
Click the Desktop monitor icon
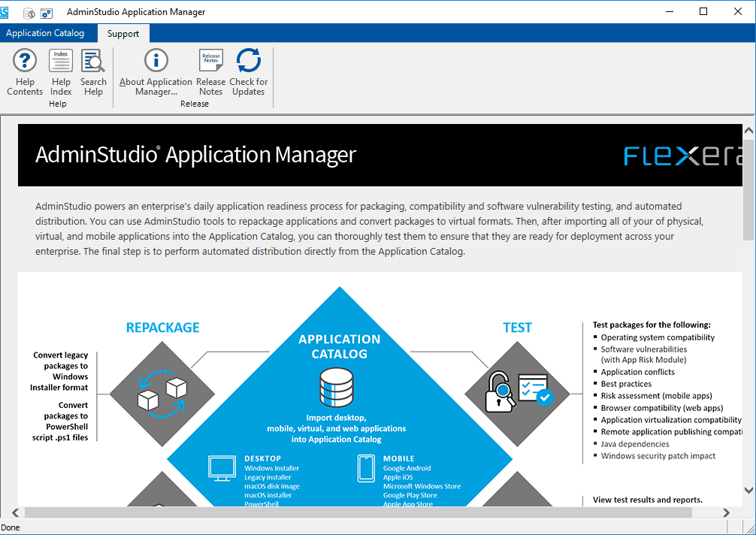222,468
